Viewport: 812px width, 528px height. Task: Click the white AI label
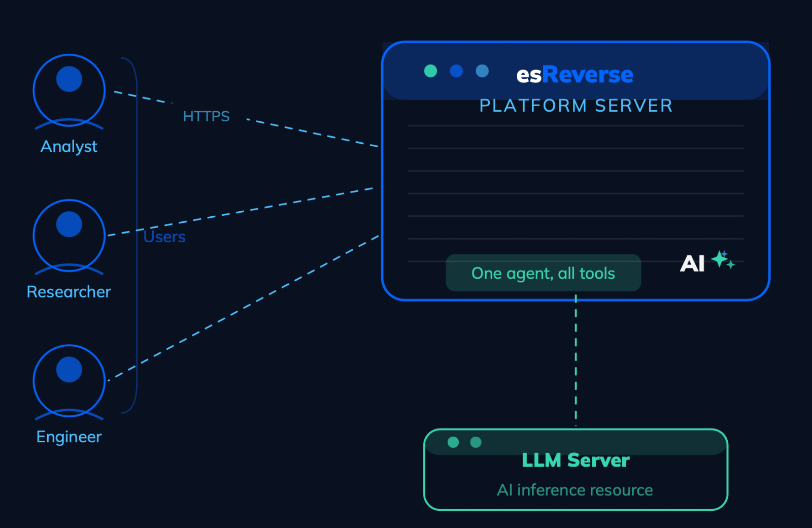692,263
